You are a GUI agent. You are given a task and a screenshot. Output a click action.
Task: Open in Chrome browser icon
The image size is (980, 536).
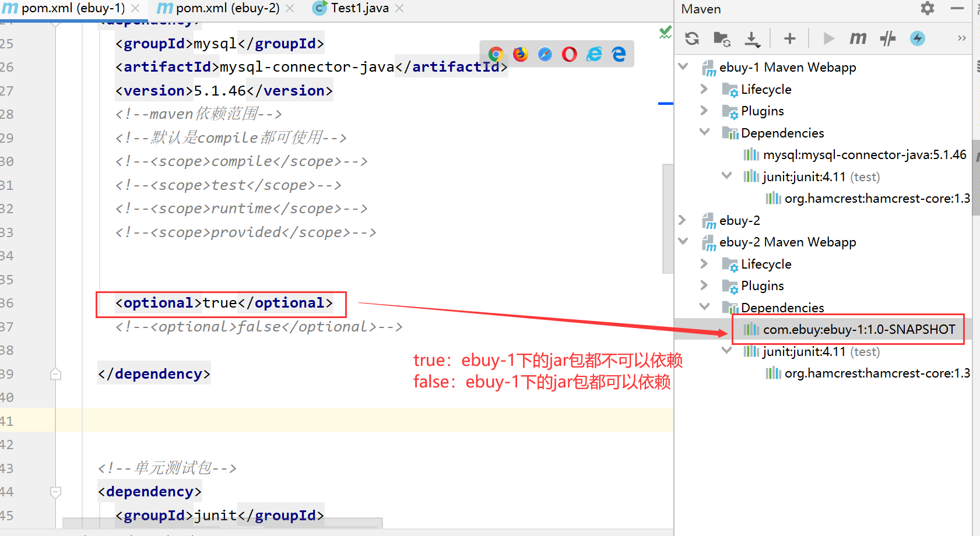tap(496, 54)
